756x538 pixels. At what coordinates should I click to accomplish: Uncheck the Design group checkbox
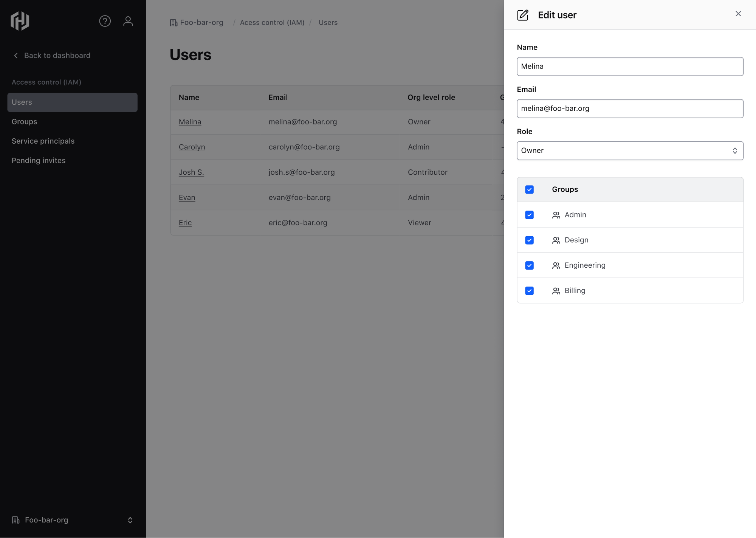[530, 240]
